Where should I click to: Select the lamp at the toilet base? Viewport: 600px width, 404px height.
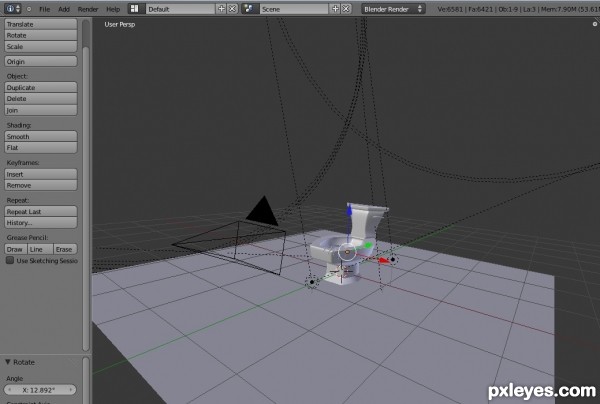pos(312,282)
